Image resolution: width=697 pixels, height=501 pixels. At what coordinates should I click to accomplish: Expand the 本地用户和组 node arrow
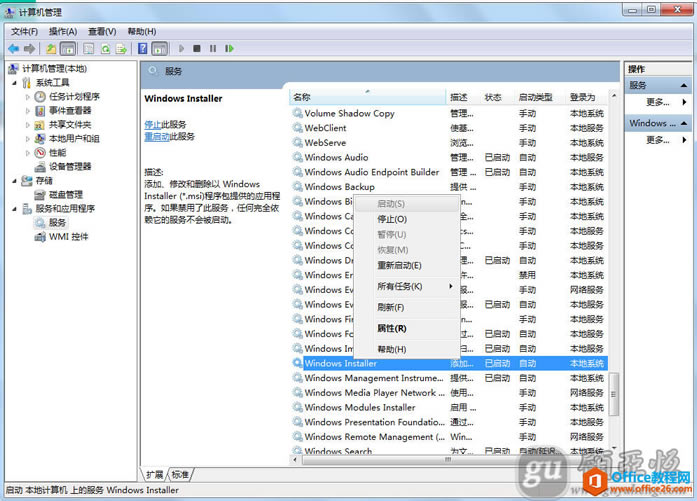tap(28, 139)
